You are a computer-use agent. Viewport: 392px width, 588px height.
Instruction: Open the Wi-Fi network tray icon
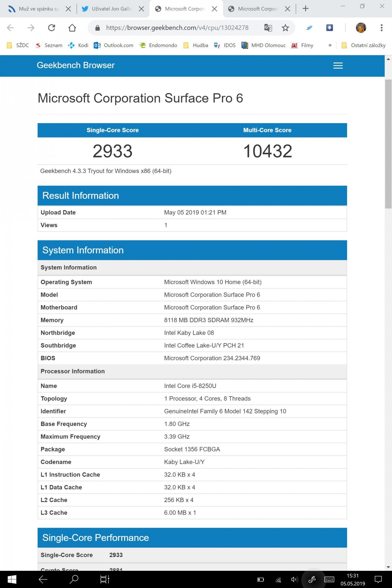[x=278, y=579]
